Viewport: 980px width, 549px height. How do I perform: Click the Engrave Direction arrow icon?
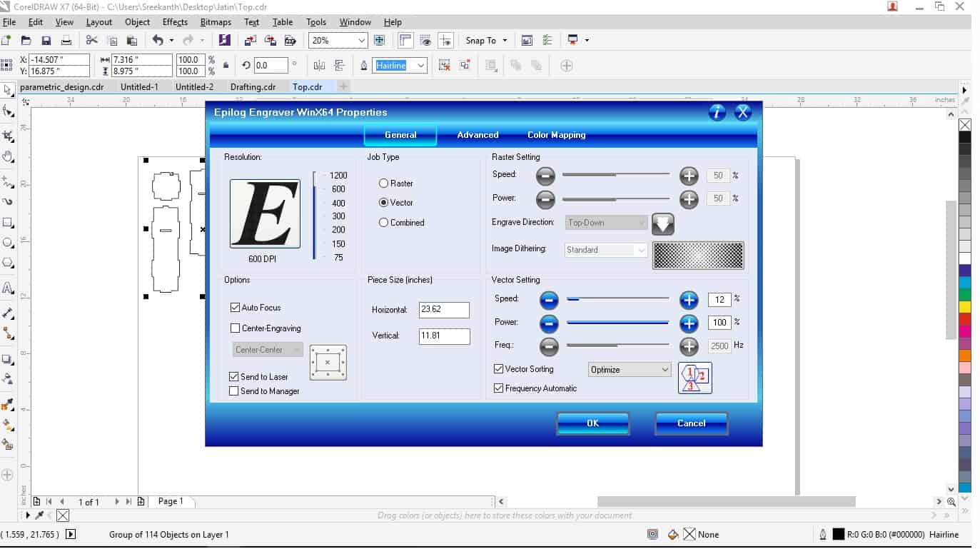coord(663,223)
